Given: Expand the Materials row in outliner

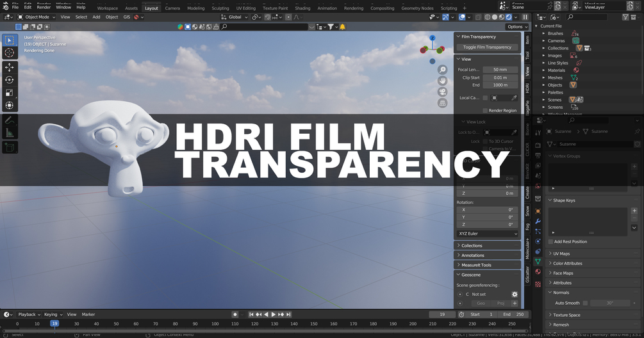Looking at the screenshot, I should (543, 70).
